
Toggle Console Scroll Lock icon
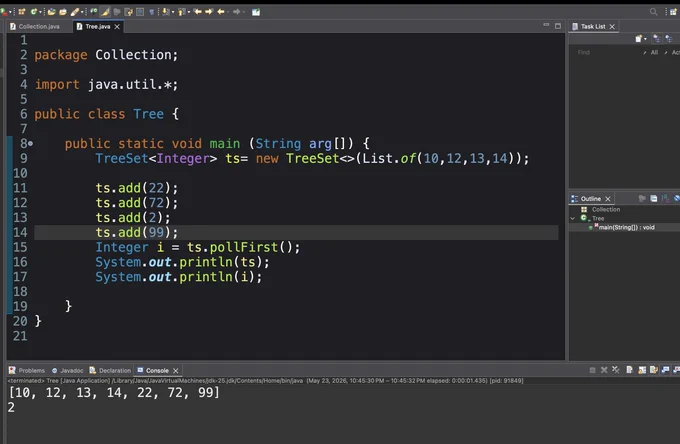(642, 370)
